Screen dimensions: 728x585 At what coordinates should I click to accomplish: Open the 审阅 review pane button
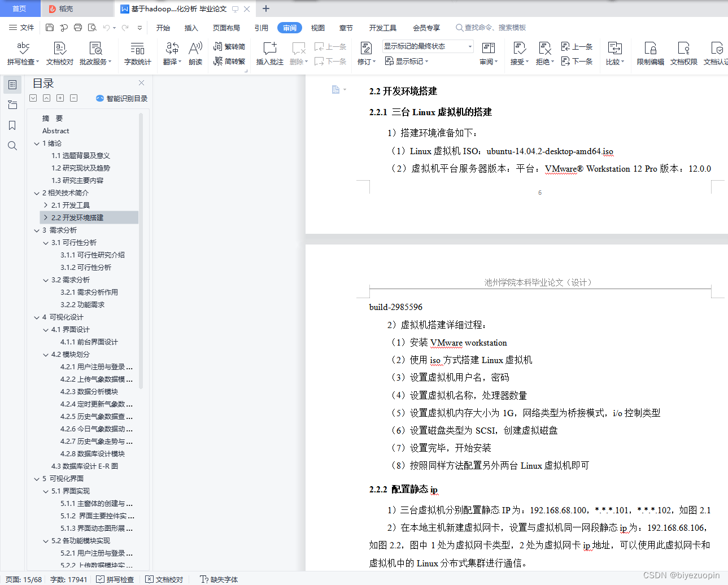pos(489,54)
